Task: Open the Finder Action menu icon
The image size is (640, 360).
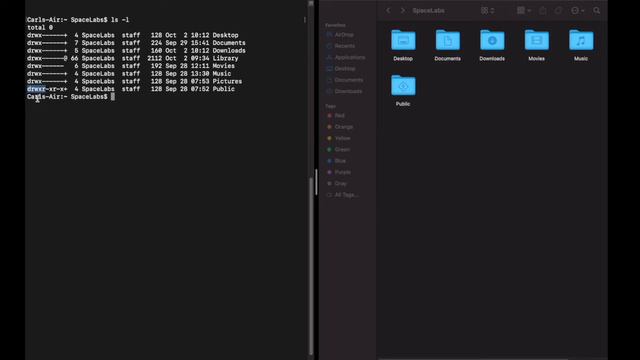Action: coord(577,11)
